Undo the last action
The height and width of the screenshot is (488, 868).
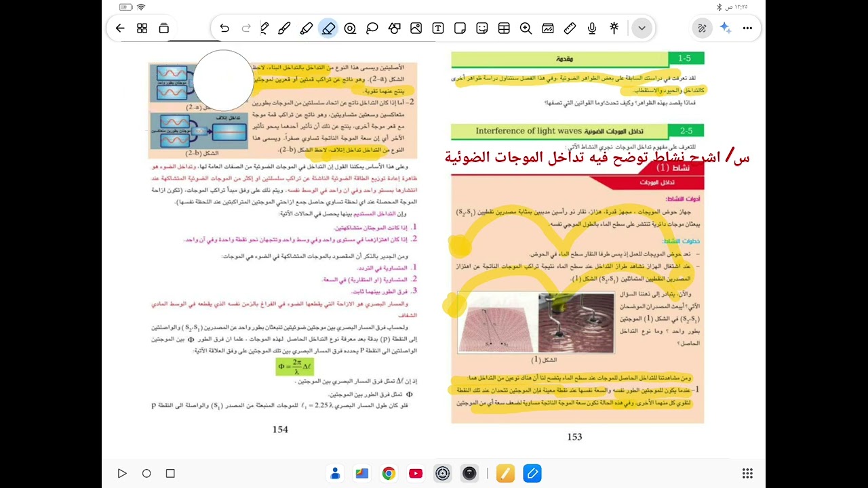(x=224, y=28)
